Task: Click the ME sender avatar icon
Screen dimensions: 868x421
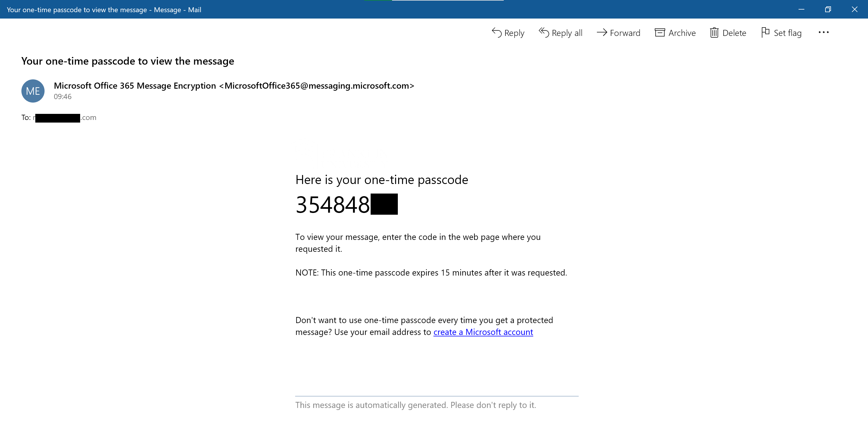Action: point(33,90)
